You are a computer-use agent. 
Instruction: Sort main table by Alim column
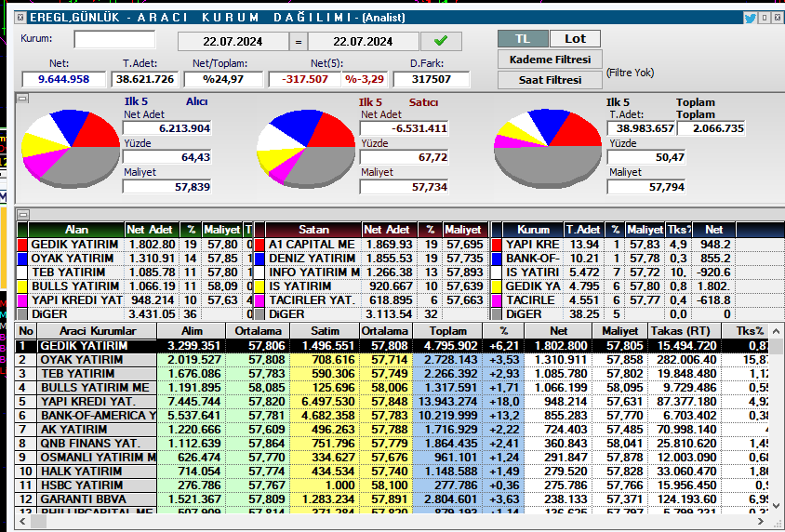coord(192,331)
